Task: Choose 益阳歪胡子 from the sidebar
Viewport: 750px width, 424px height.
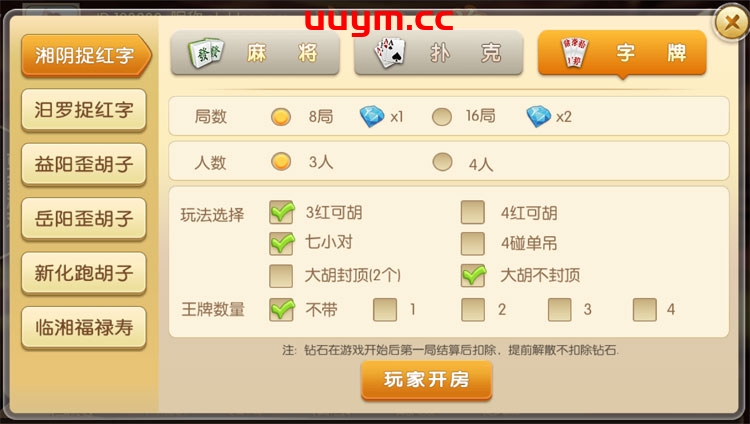Action: [84, 165]
